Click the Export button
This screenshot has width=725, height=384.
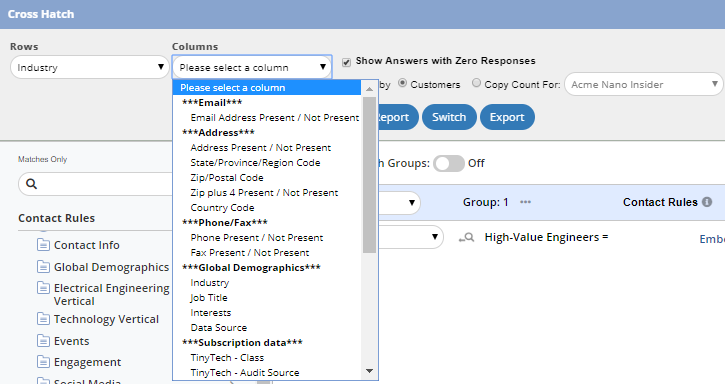[x=507, y=117]
